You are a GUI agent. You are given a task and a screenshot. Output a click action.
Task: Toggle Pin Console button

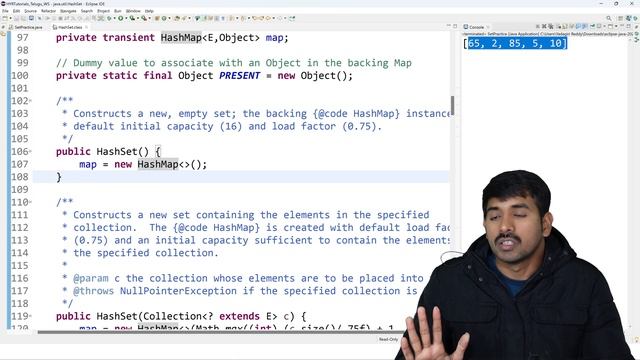pos(592,27)
